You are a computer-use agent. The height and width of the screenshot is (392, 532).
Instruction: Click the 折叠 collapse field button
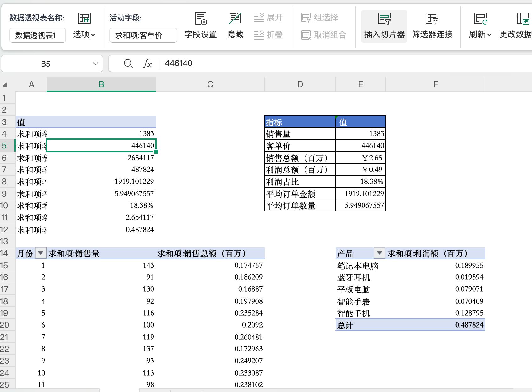pyautogui.click(x=268, y=35)
